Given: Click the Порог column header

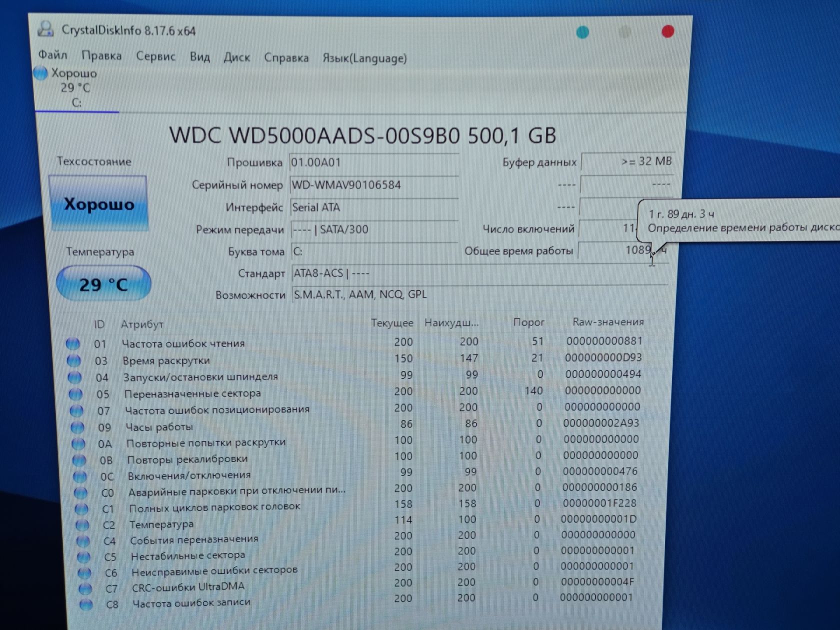Looking at the screenshot, I should 528,322.
